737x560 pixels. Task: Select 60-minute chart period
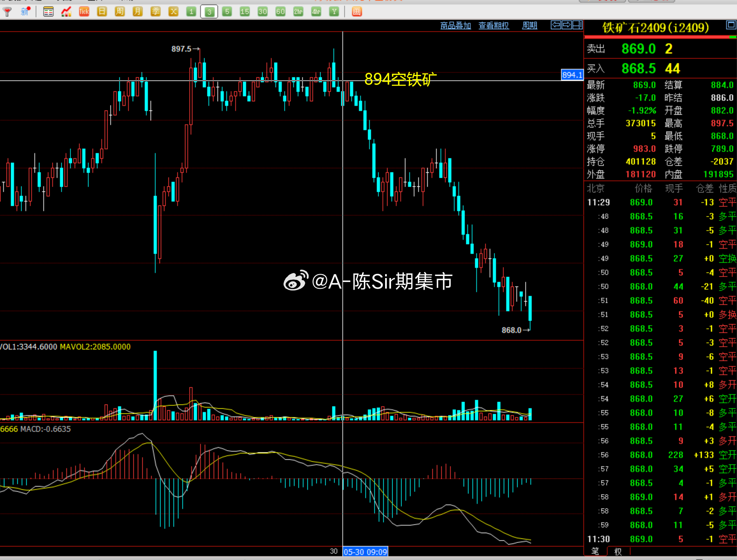tap(281, 12)
